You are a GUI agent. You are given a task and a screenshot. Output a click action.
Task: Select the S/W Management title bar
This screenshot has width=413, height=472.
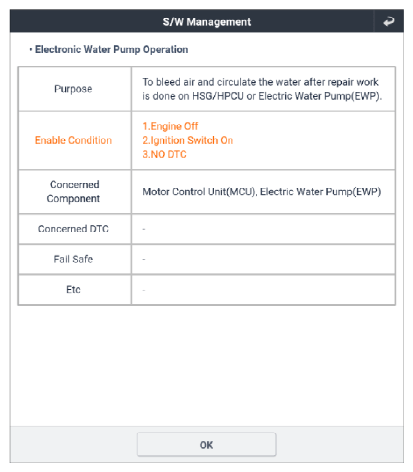coord(207,21)
